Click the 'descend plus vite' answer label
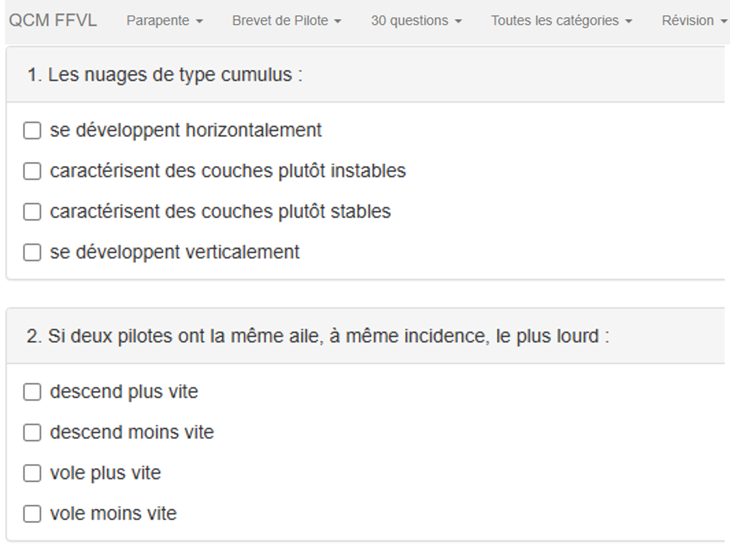730x560 pixels. (x=124, y=391)
